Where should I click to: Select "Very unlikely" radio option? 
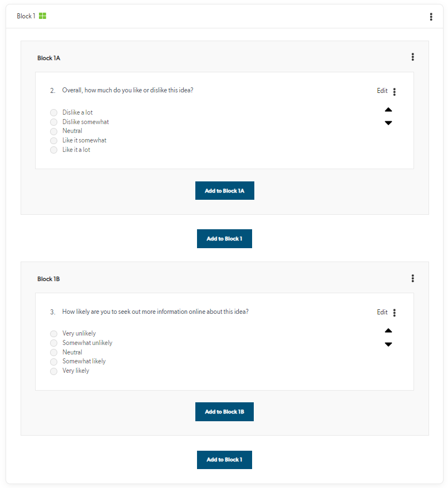point(54,334)
